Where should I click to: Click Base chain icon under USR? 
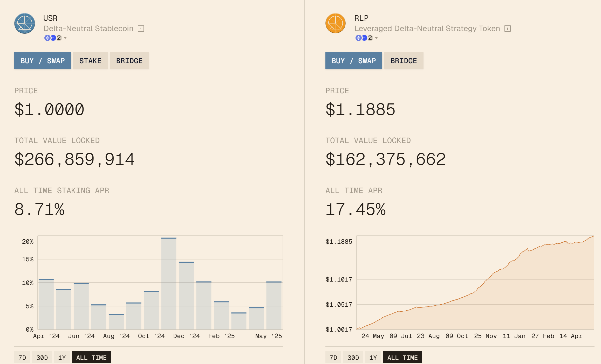53,38
